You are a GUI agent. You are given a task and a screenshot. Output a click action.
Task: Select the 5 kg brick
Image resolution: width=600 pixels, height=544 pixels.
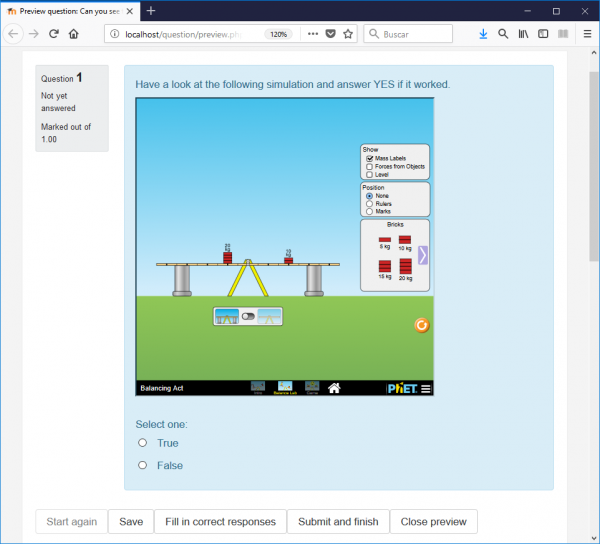point(385,240)
